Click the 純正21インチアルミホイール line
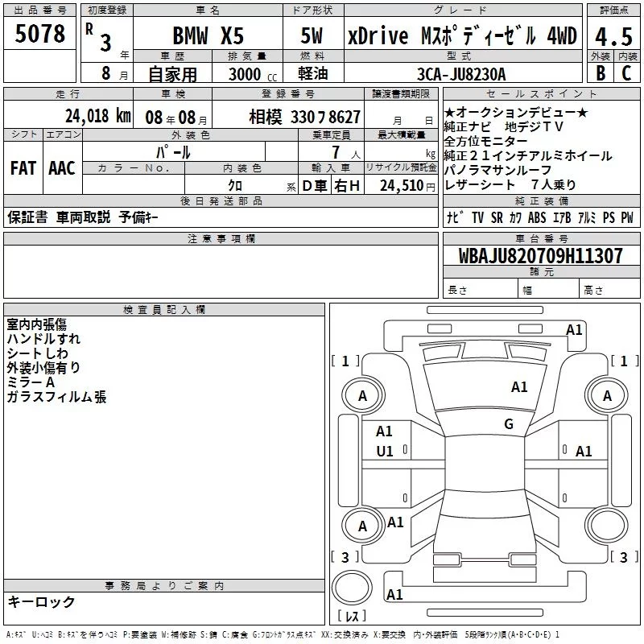The image size is (644, 644). point(528,155)
